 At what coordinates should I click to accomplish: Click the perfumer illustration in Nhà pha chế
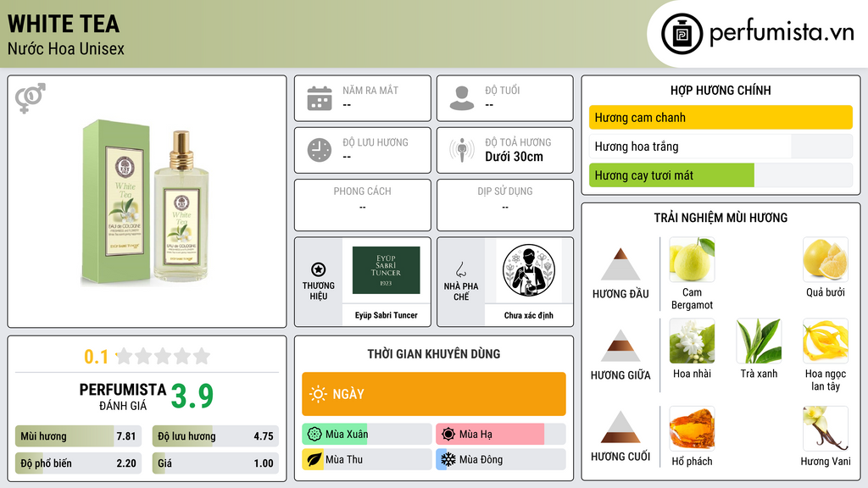coord(529,270)
